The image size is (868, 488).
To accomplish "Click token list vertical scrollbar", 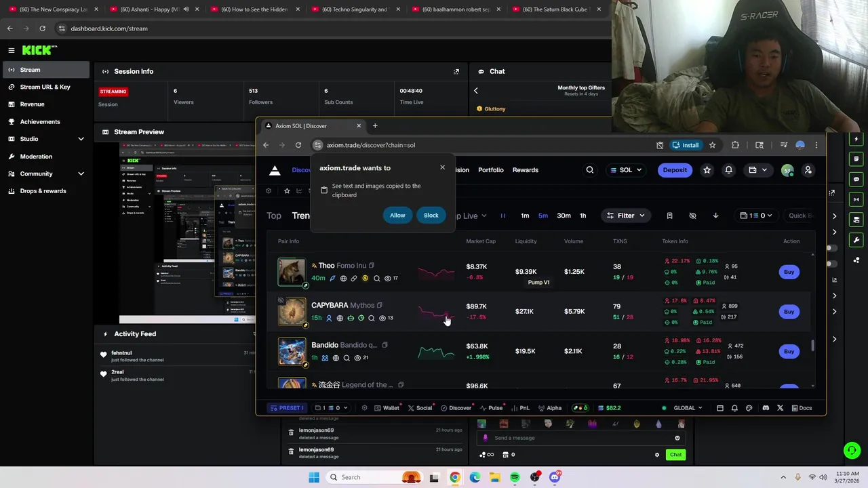I will point(812,346).
